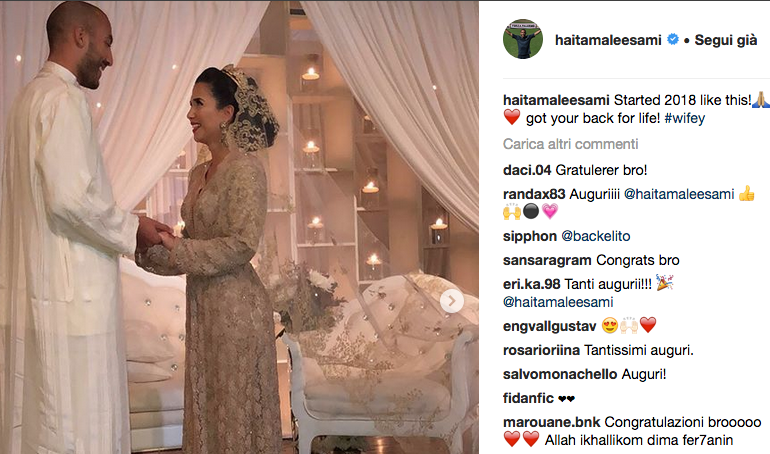Viewport: 770px width, 454px height.
Task: Load more comments via Carica altri commenti
Action: click(x=571, y=144)
